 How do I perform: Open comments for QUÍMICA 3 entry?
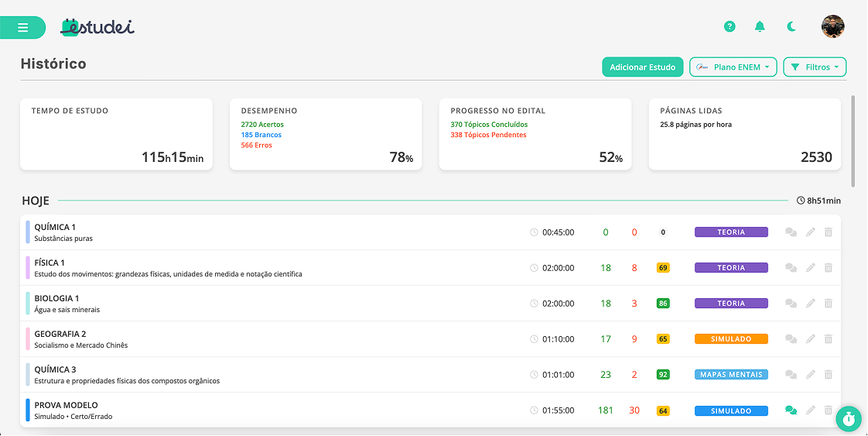[791, 375]
